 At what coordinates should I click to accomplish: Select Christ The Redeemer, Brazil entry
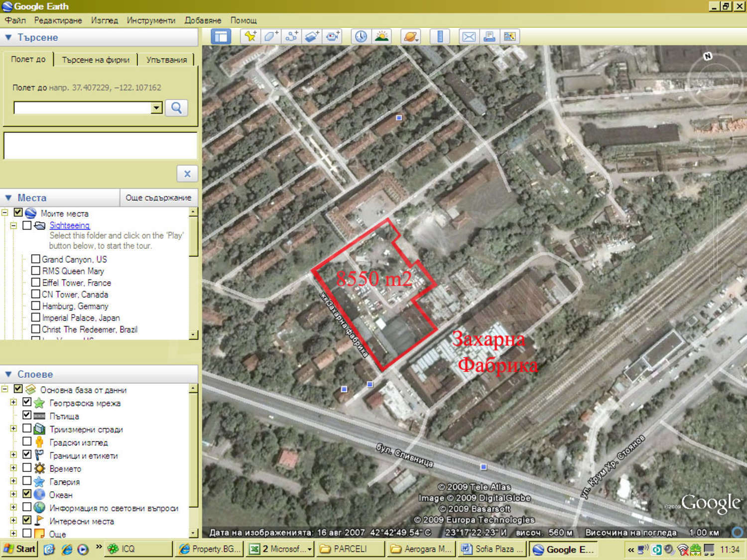(90, 330)
